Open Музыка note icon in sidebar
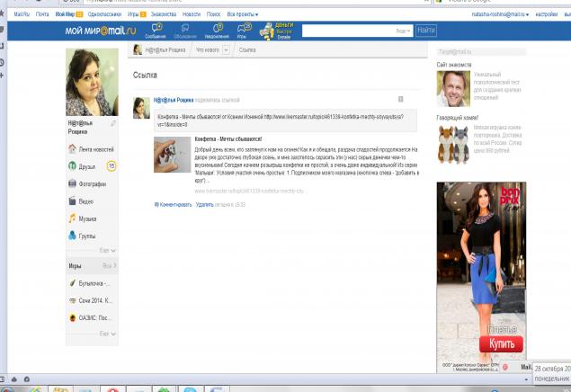This screenshot has height=392, width=571. [72, 218]
